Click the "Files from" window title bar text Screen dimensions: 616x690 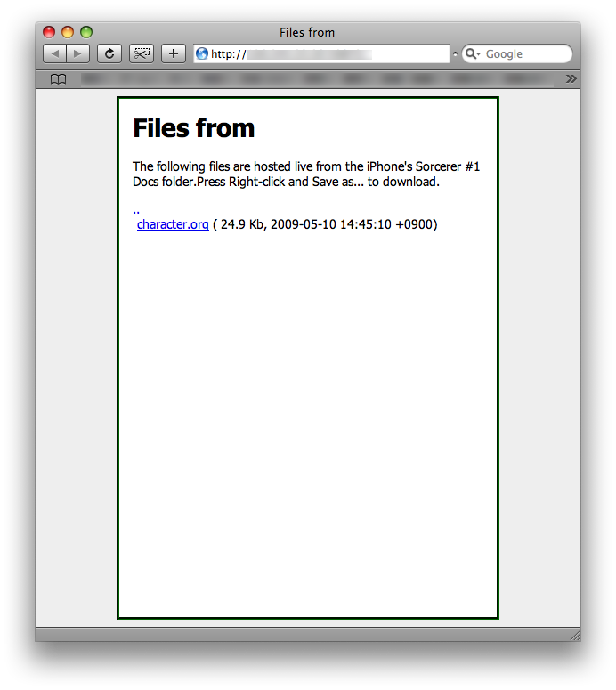point(307,33)
